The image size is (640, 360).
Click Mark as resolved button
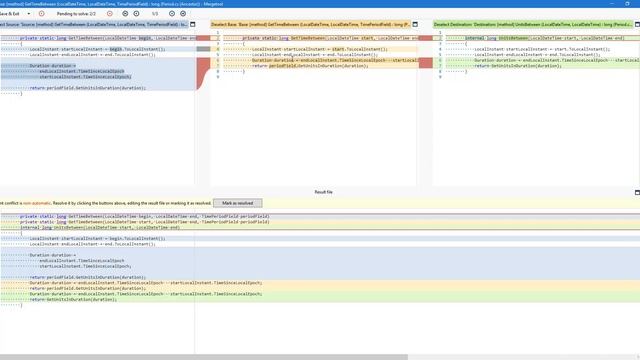(238, 203)
